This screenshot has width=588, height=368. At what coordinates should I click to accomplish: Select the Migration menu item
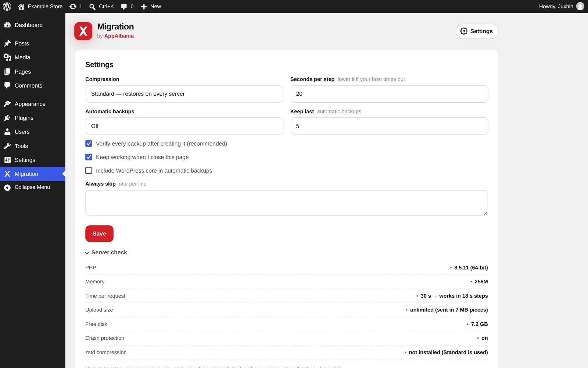tap(33, 174)
